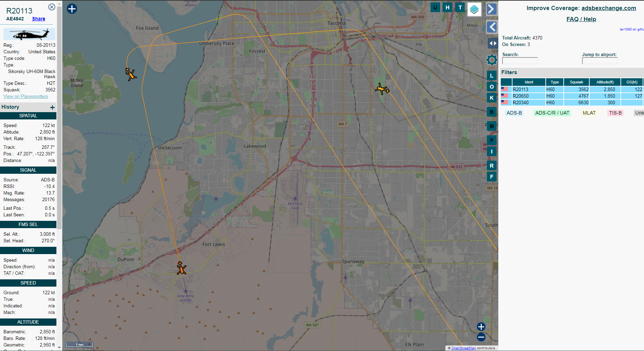The height and width of the screenshot is (351, 644).
Task: Sort table by Type column
Action: 555,82
